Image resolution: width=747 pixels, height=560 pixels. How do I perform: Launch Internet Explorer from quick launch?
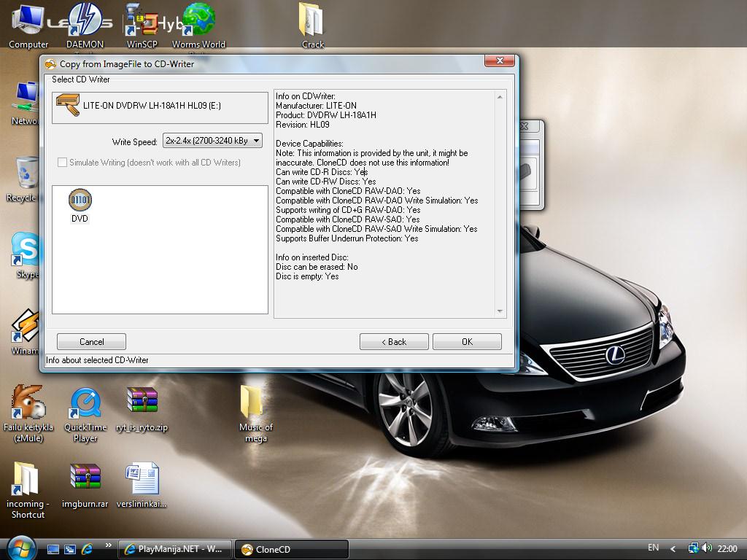[88, 549]
